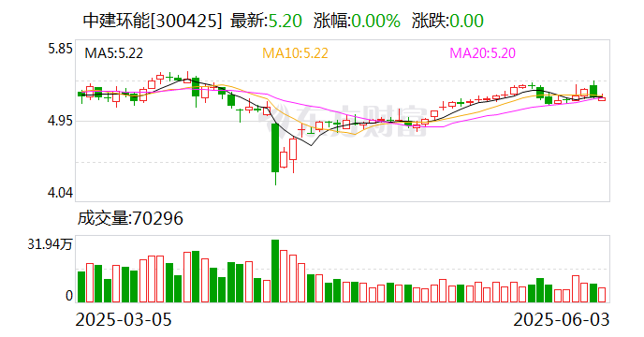Select the MA5:5.22 legend label
The width and height of the screenshot is (644, 337).
114,53
